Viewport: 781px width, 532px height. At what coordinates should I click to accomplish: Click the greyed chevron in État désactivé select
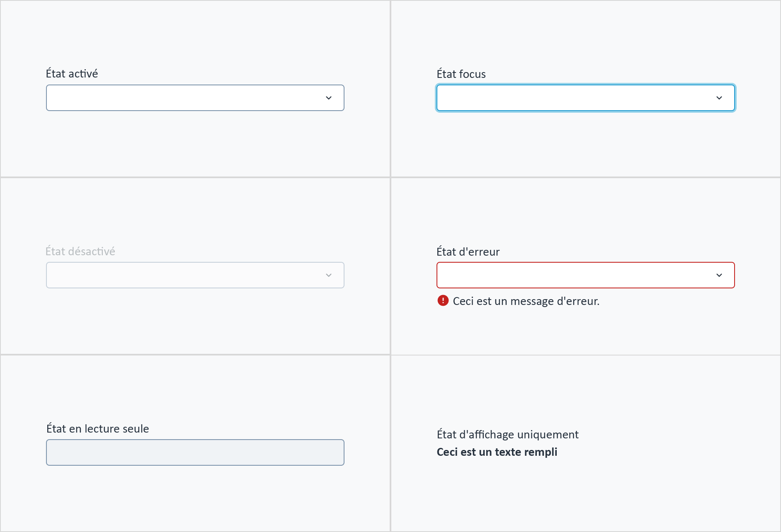329,276
